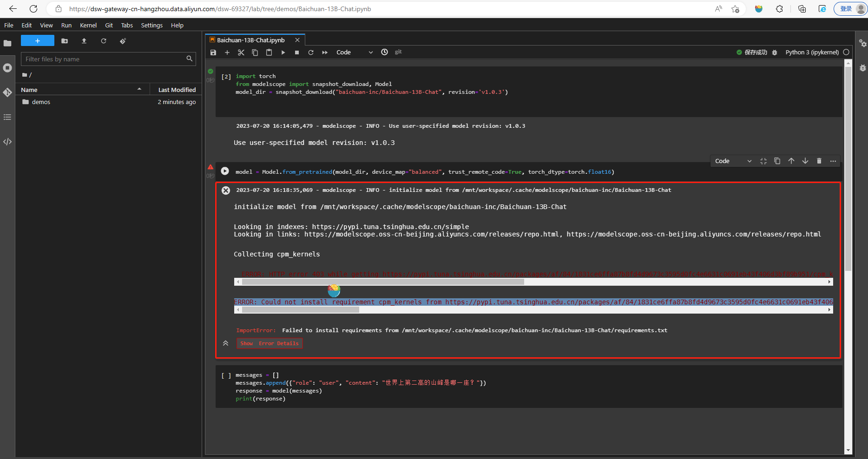868x459 pixels.
Task: Click the browser address bar URL
Action: (x=220, y=9)
